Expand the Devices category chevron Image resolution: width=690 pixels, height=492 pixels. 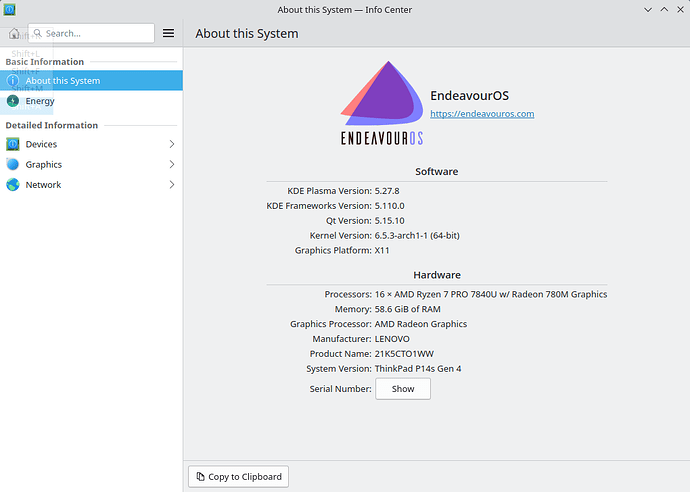click(x=172, y=144)
